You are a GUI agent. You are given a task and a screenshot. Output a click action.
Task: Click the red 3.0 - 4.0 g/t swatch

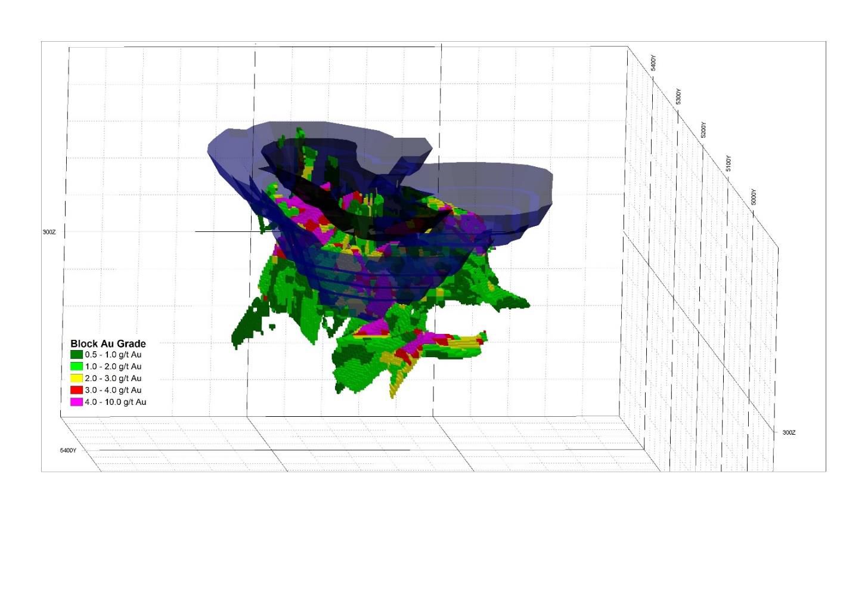(76, 390)
